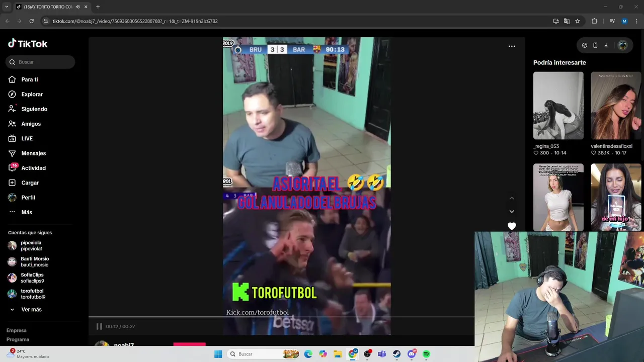The height and width of the screenshot is (362, 644).
Task: Click the TikTok URL in address bar
Action: pos(135,21)
